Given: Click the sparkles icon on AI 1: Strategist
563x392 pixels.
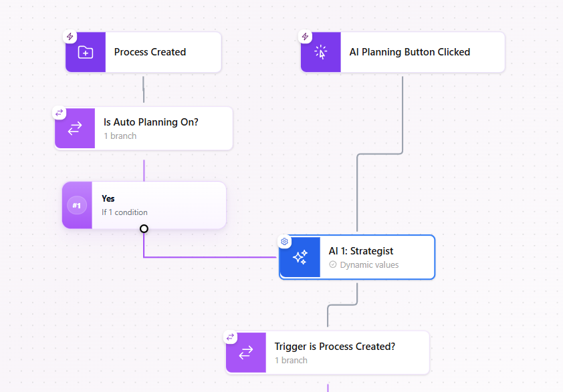Looking at the screenshot, I should 299,256.
